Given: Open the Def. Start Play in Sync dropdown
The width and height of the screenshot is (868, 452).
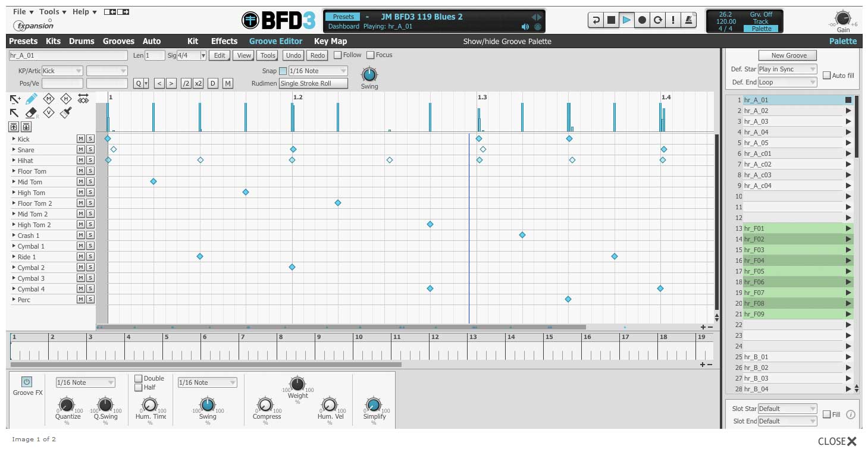Looking at the screenshot, I should [x=788, y=70].
